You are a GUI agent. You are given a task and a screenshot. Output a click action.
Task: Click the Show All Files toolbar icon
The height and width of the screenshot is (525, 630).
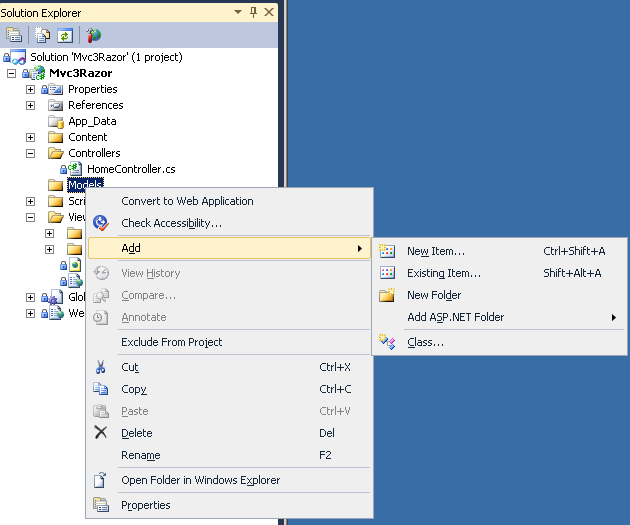[42, 35]
